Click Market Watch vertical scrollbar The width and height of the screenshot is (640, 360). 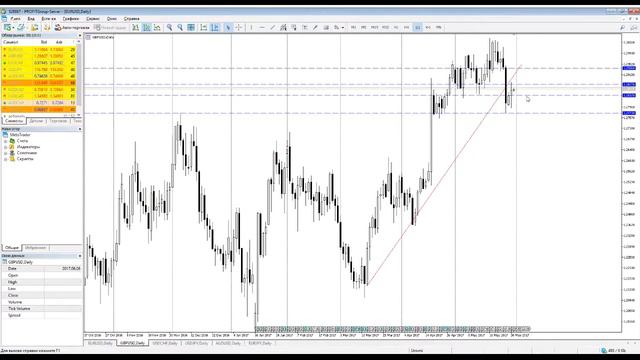[79, 78]
